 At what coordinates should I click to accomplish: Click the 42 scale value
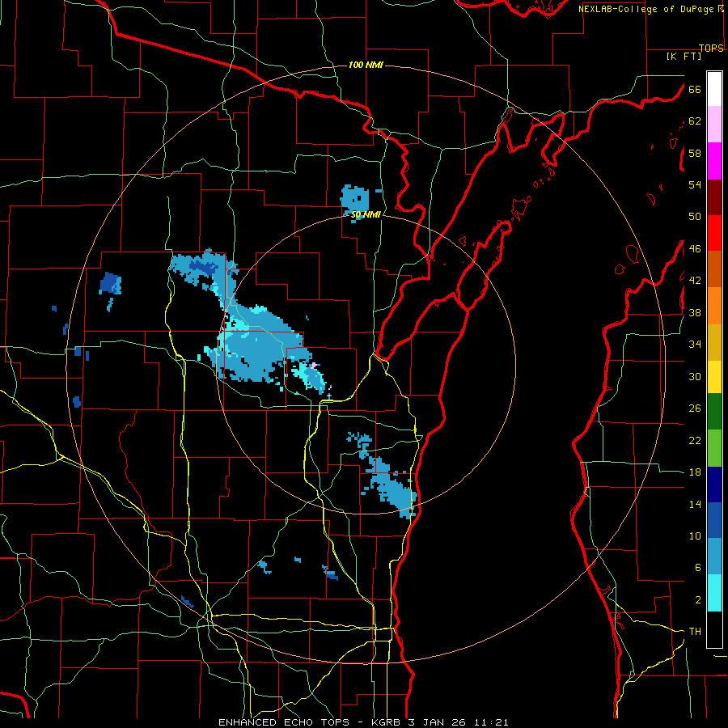coord(695,281)
